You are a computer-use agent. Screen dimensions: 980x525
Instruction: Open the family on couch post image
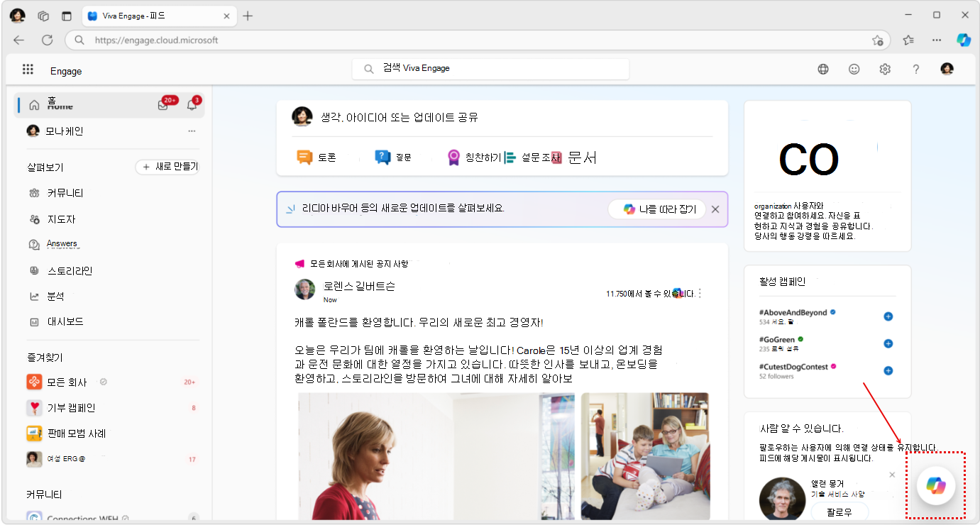click(645, 456)
